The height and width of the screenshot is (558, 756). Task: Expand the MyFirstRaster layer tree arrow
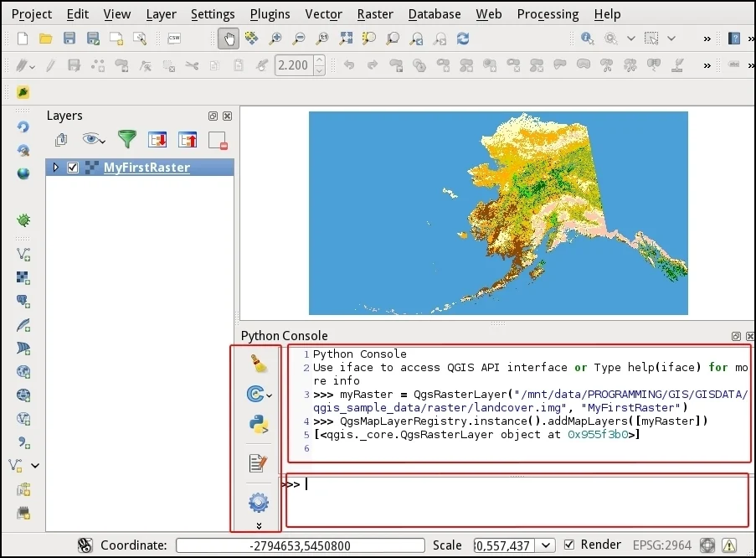tap(56, 168)
